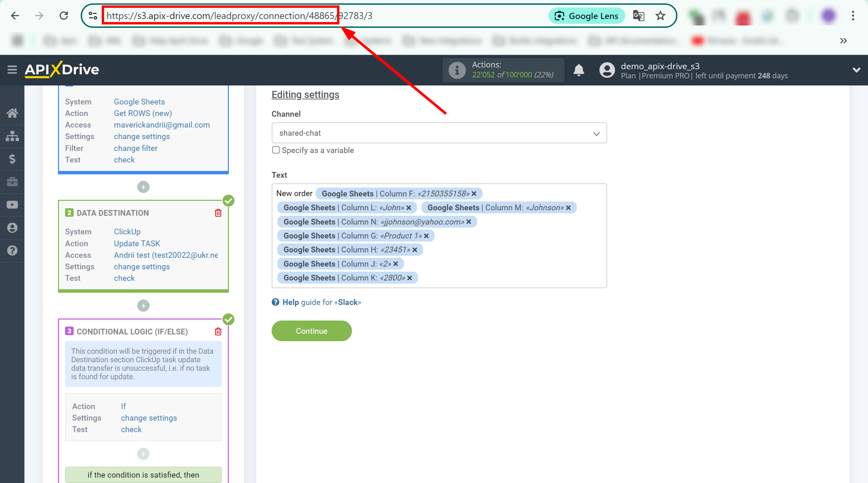Screen dimensions: 868x483
Task: Show more bookmarks with the double chevron
Action: 843,41
